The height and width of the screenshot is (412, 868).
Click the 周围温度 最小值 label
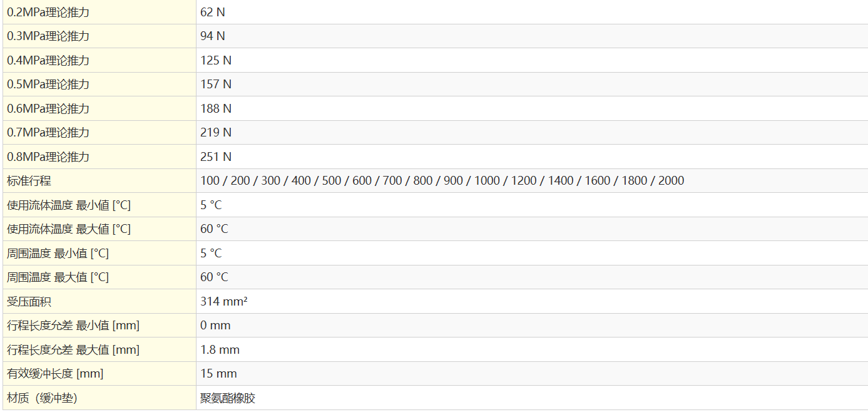tap(58, 254)
